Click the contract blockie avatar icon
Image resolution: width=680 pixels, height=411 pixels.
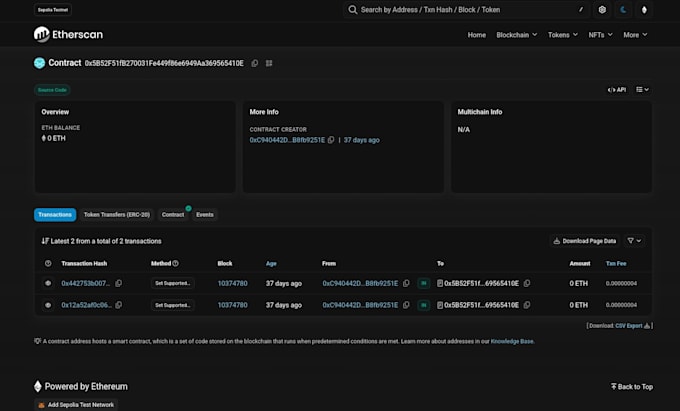coord(39,63)
